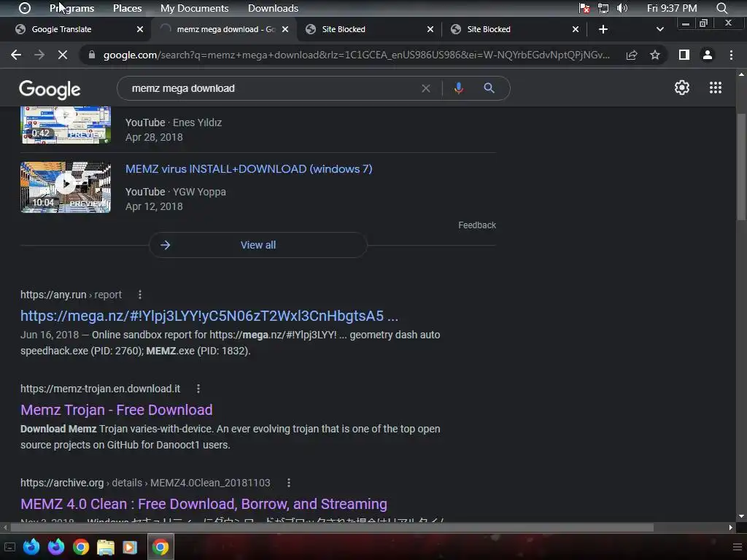The width and height of the screenshot is (747, 560).
Task: Open Downloads from top panel
Action: [273, 8]
